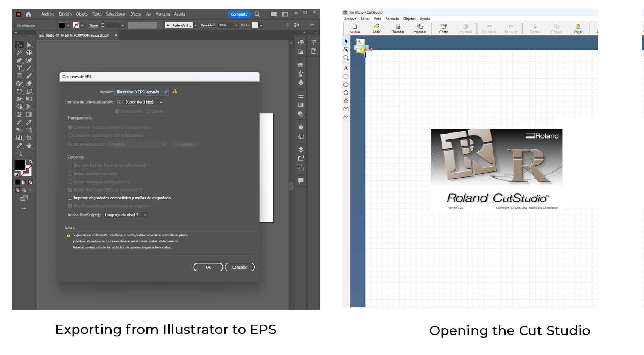Click Pegar in the CutStudio toolbar

coord(578,29)
